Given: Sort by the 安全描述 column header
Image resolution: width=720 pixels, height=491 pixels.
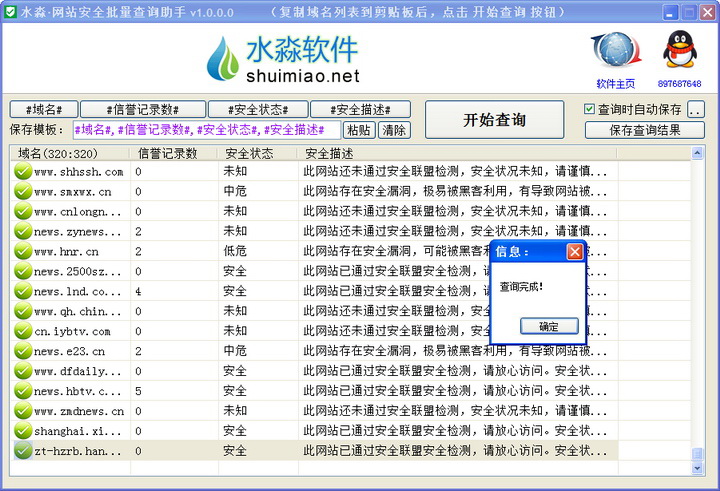Looking at the screenshot, I should (x=457, y=153).
